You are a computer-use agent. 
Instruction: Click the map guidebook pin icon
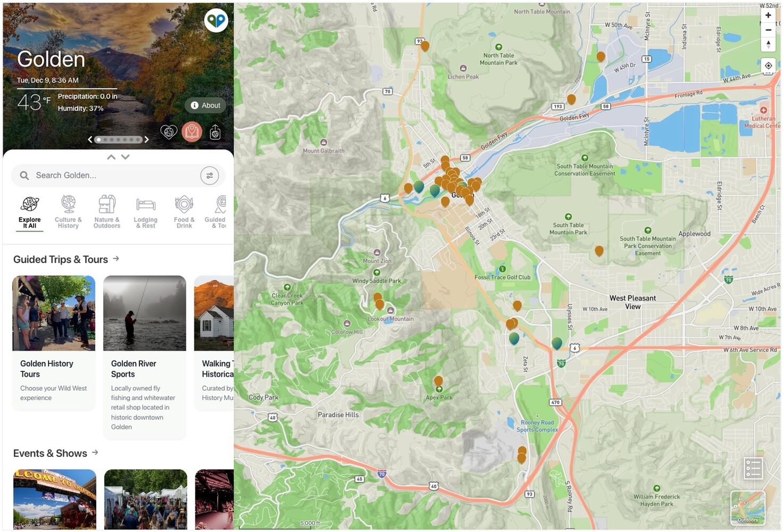click(192, 131)
